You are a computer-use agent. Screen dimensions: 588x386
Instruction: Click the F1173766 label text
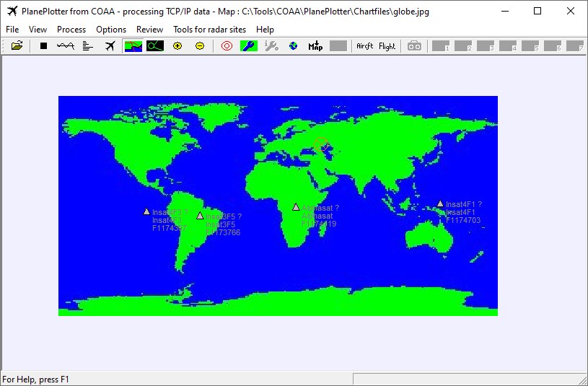click(223, 232)
